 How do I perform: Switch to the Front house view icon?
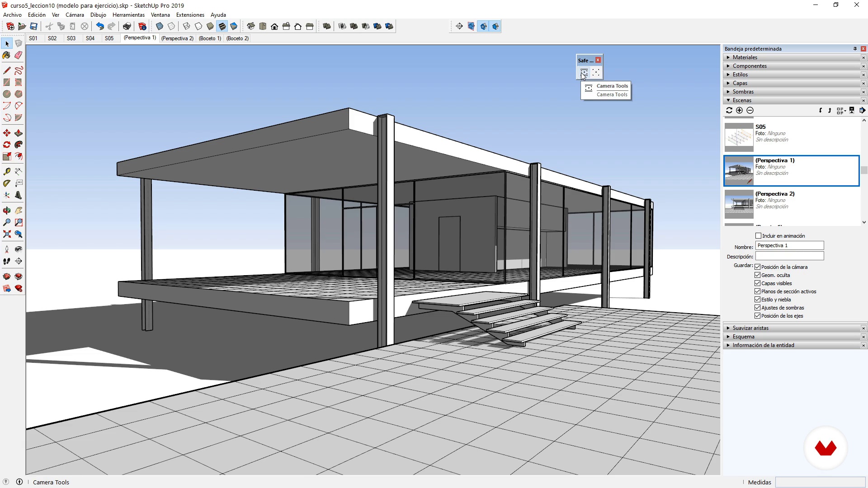click(274, 26)
